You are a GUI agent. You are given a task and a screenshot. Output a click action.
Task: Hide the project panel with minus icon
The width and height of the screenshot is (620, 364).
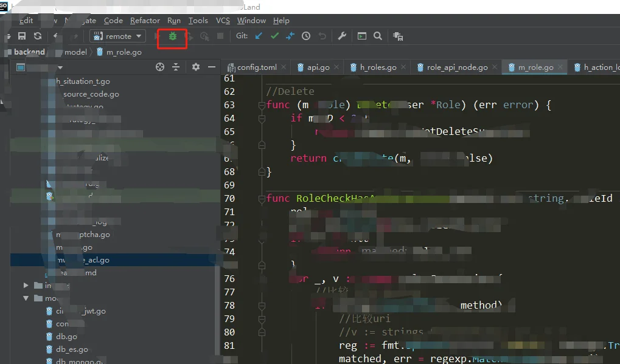pyautogui.click(x=212, y=67)
